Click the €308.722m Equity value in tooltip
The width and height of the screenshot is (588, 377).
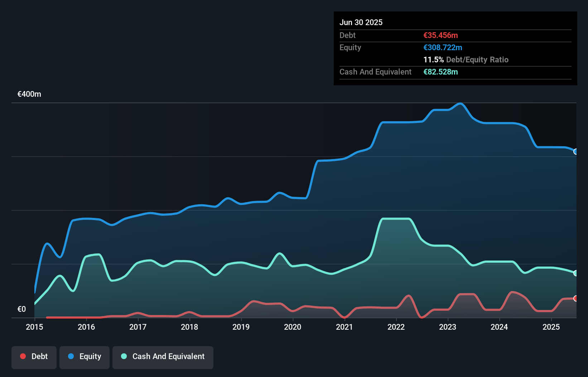(443, 47)
